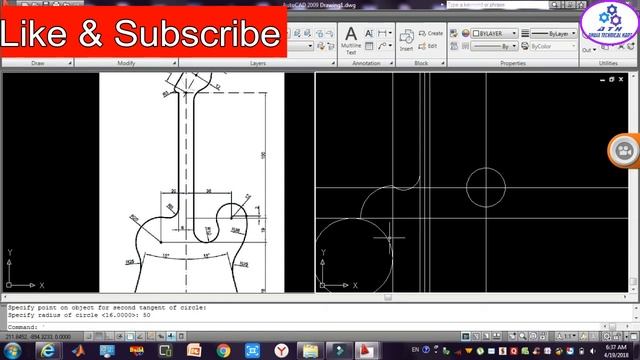
Task: Click the horizontal scrollbar right arrow
Action: pos(625,298)
